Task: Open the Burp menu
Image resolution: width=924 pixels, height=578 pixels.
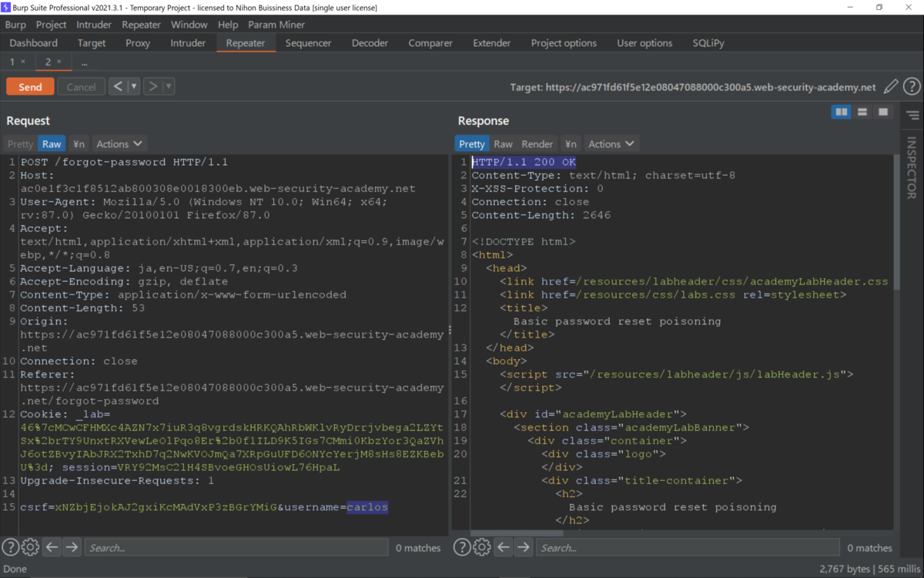Action: click(x=15, y=25)
